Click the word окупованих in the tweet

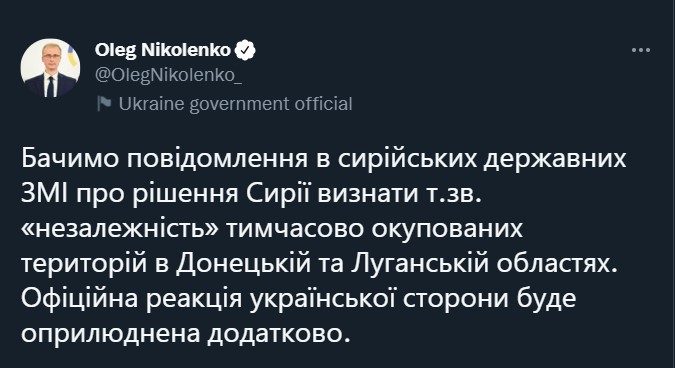(447, 229)
